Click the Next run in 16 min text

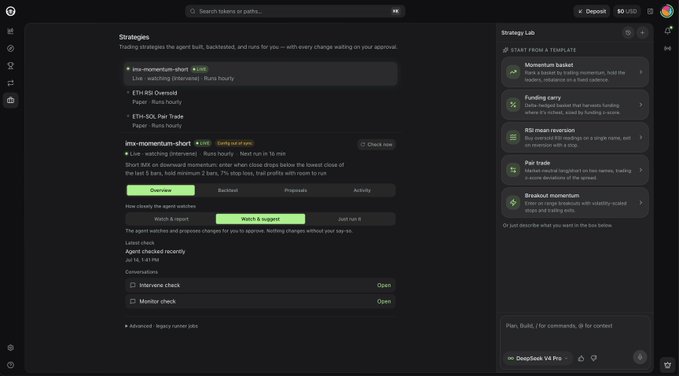(262, 154)
